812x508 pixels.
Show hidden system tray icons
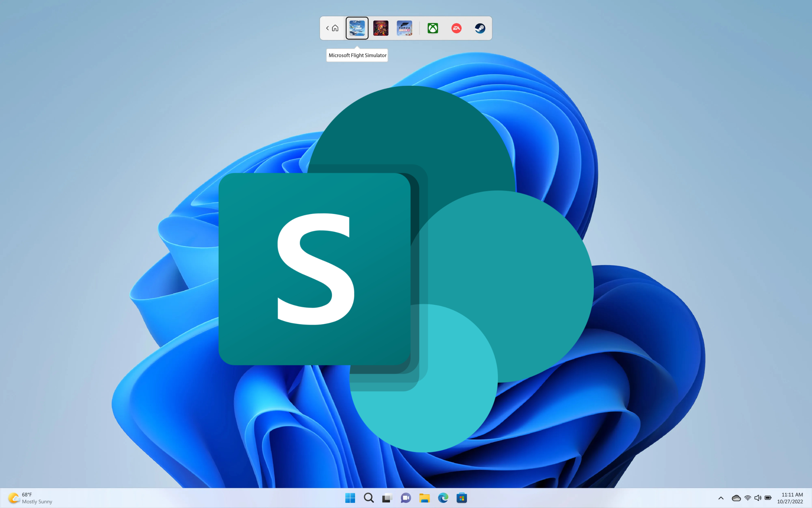pyautogui.click(x=721, y=498)
